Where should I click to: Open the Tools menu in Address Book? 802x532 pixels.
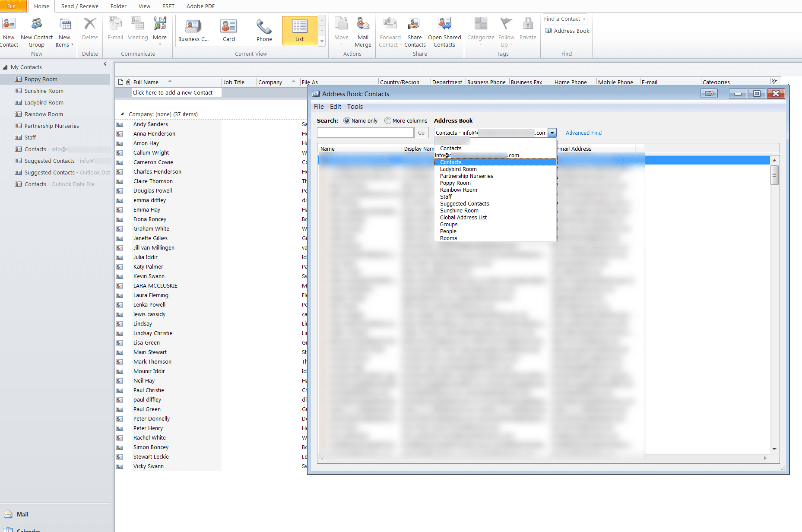[x=355, y=106]
